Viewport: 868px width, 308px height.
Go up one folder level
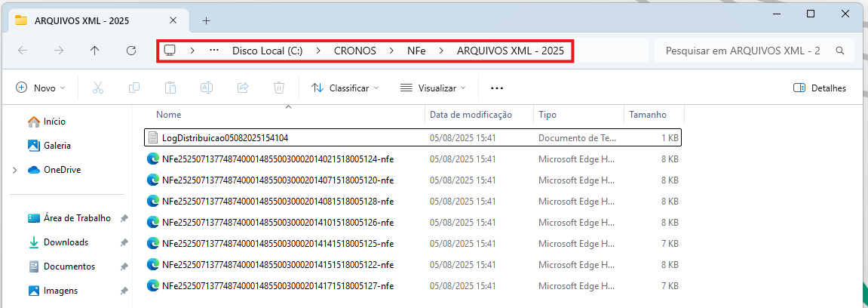coord(95,51)
